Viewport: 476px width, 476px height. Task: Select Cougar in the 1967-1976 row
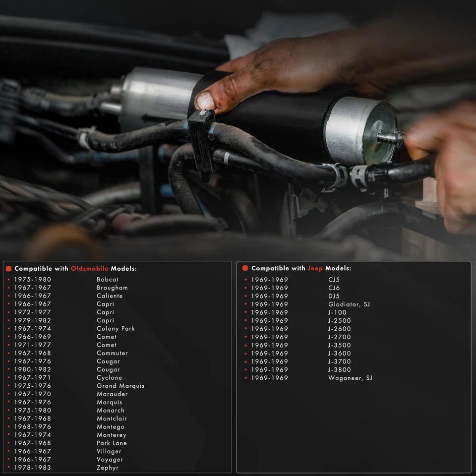(x=108, y=361)
